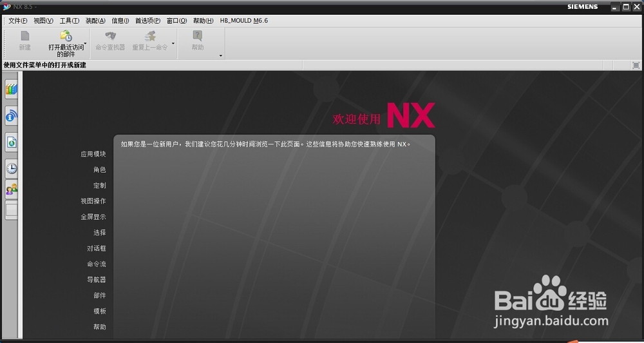The image size is (644, 343).
Task: Open toolbar options arrow below Help
Action: (x=220, y=55)
